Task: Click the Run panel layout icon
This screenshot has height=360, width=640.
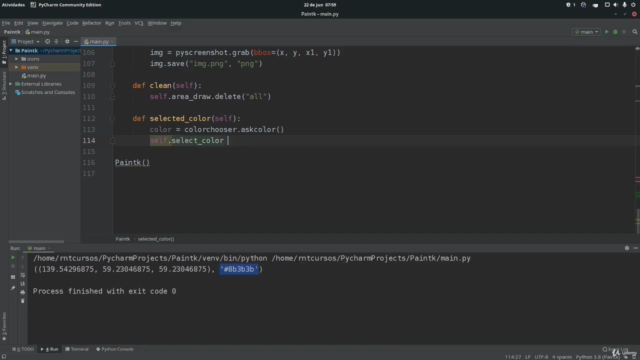Action: (13, 277)
